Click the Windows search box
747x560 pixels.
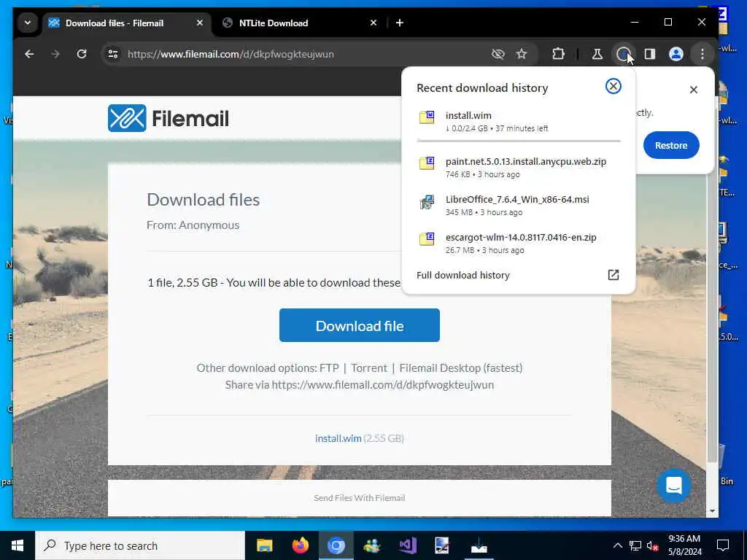[140, 545]
